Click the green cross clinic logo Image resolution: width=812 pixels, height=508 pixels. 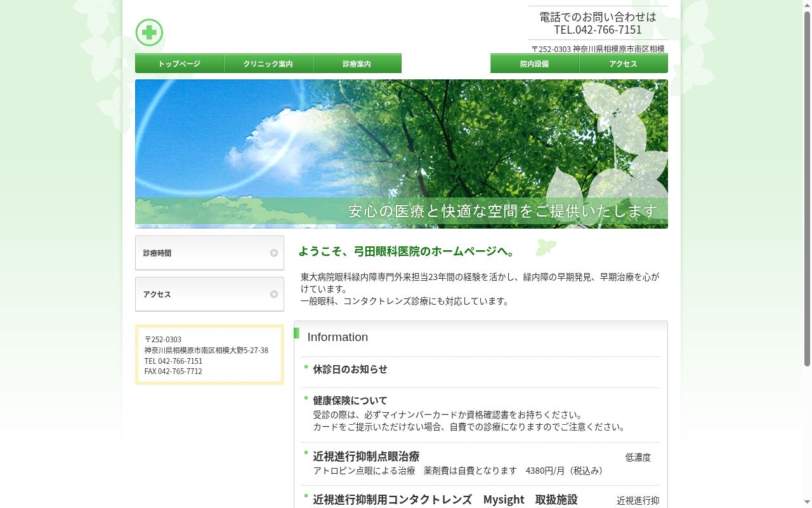[x=149, y=32]
